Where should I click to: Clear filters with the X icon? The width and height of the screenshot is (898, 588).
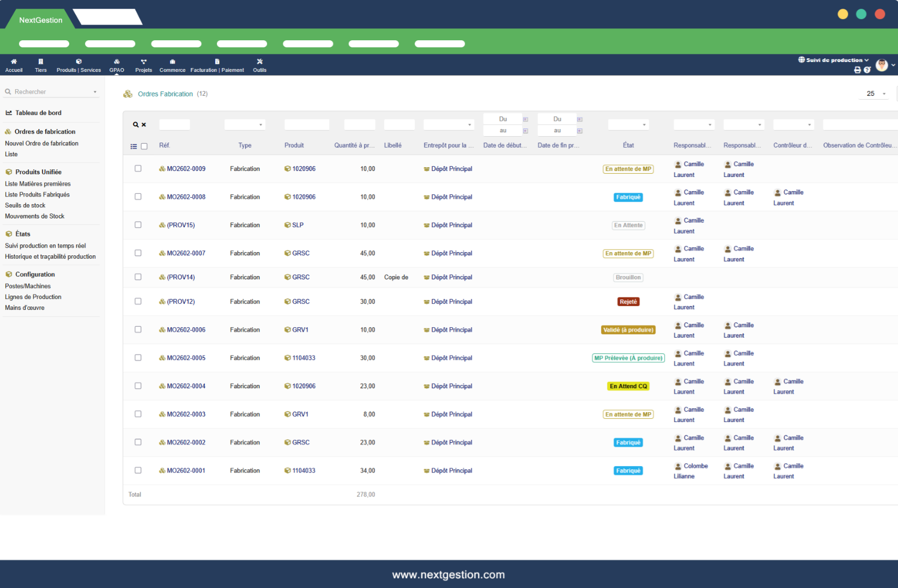coord(144,125)
